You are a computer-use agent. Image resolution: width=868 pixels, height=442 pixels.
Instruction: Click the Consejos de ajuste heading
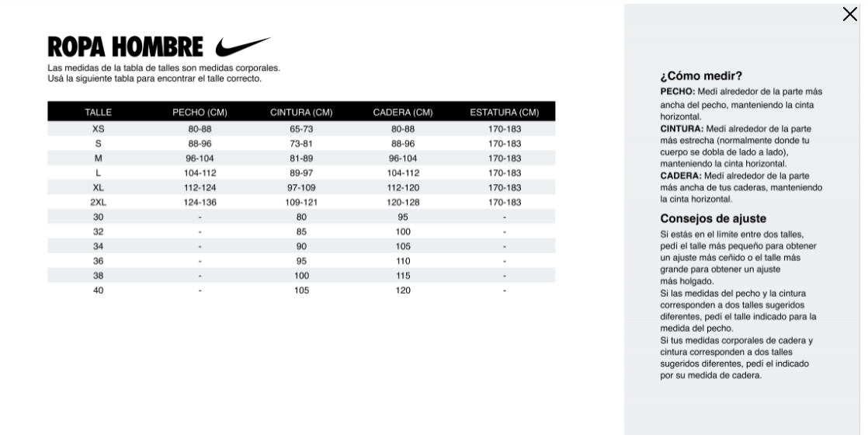point(713,219)
